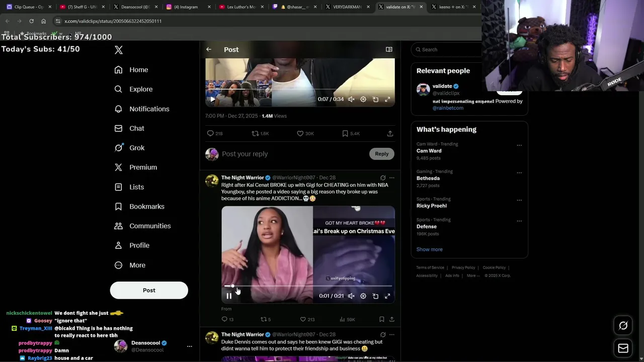Click the Gigi video progress bar
This screenshot has width=644, height=362.
tap(308, 286)
